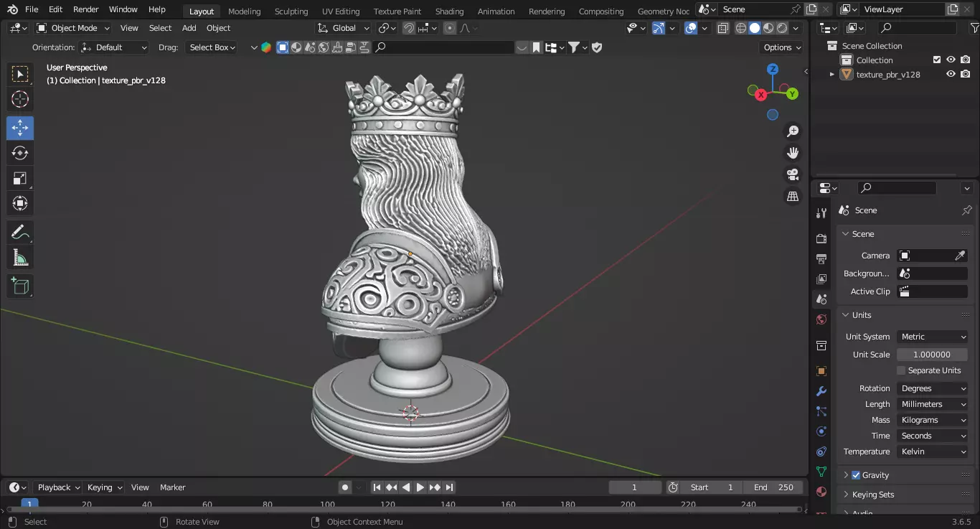This screenshot has height=529, width=980.
Task: Select the Add Cube tool
Action: coord(20,286)
